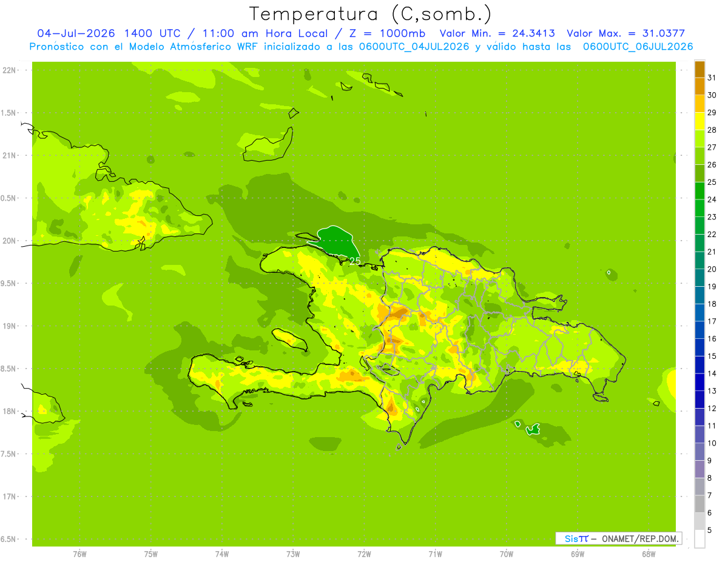Click the '18N' latitude label
This screenshot has width=728, height=562.
(x=8, y=411)
